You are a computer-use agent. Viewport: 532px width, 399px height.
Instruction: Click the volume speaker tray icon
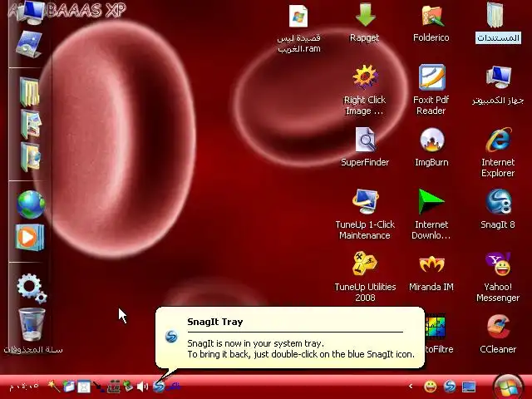[142, 386]
